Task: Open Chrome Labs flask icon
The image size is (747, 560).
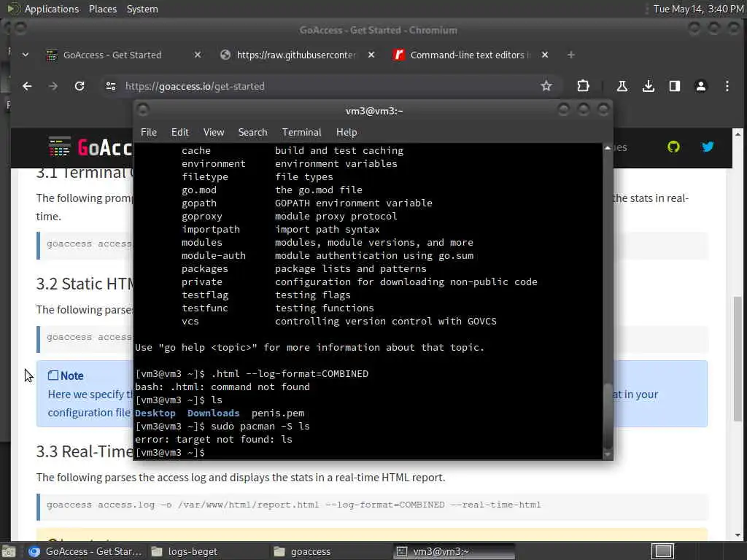Action: [x=622, y=86]
